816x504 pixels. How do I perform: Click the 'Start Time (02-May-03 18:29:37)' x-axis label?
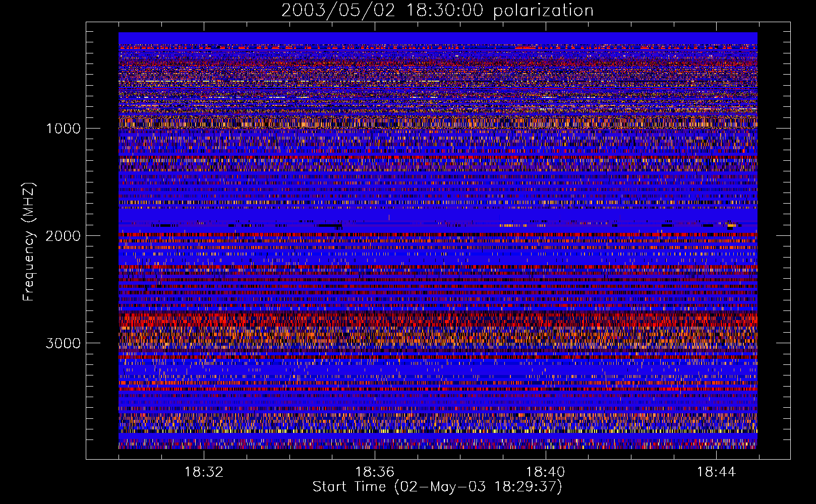(x=437, y=487)
